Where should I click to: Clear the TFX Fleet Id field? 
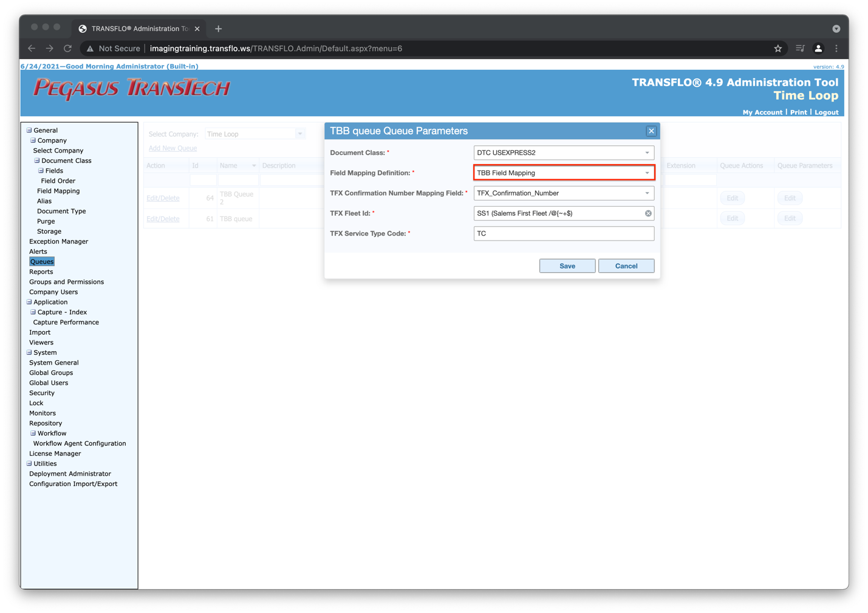tap(648, 213)
